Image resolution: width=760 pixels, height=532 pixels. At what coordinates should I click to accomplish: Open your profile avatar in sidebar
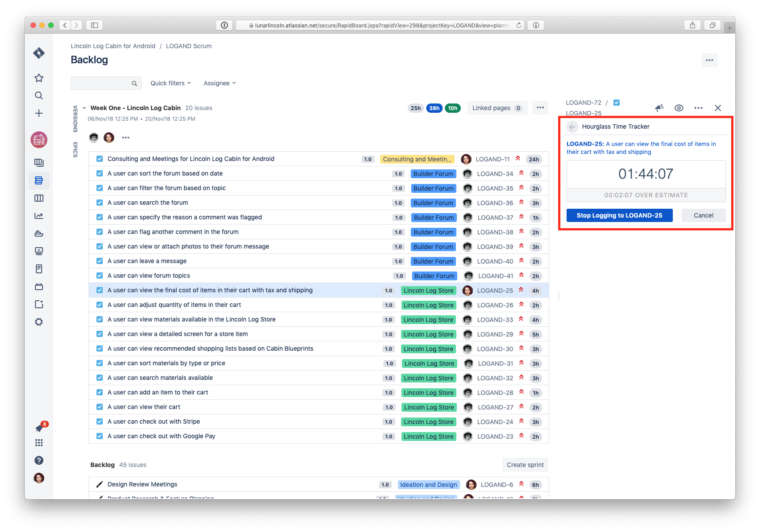39,478
